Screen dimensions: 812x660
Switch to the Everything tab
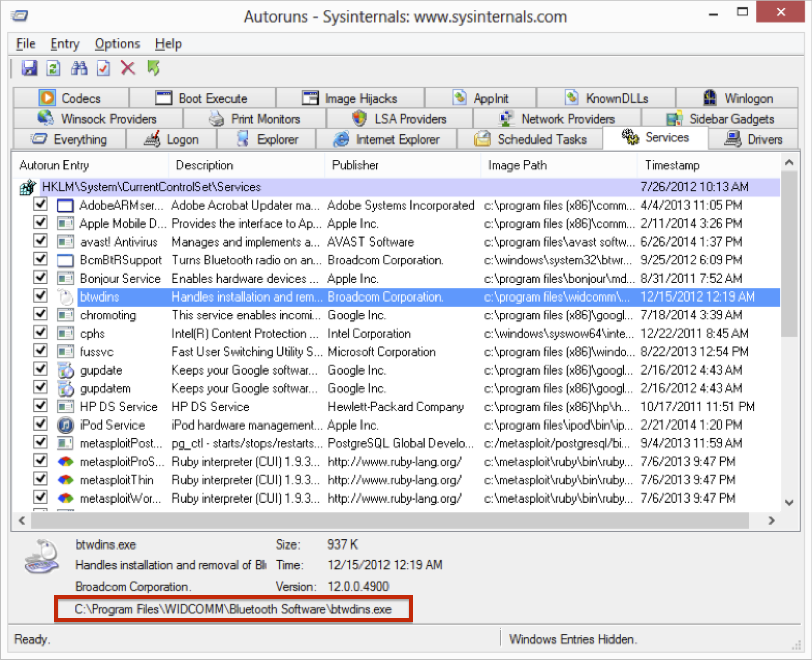pyautogui.click(x=69, y=139)
